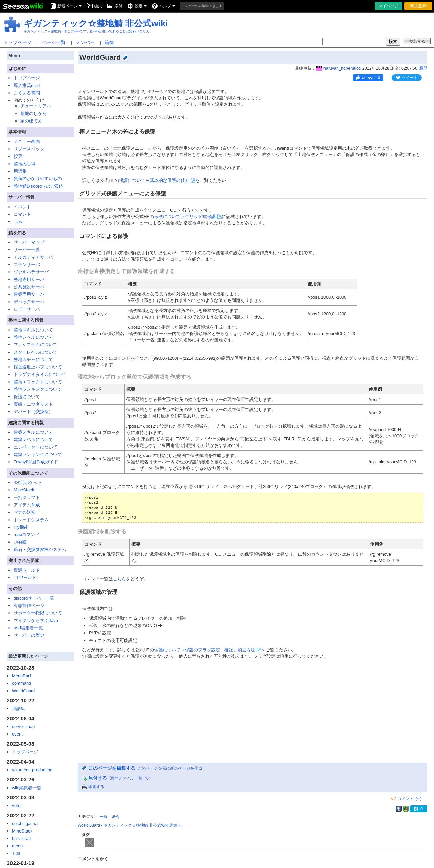The height and width of the screenshot is (868, 434).
Task: Open 家の建て方 in the sidebar
Action: pyautogui.click(x=31, y=121)
